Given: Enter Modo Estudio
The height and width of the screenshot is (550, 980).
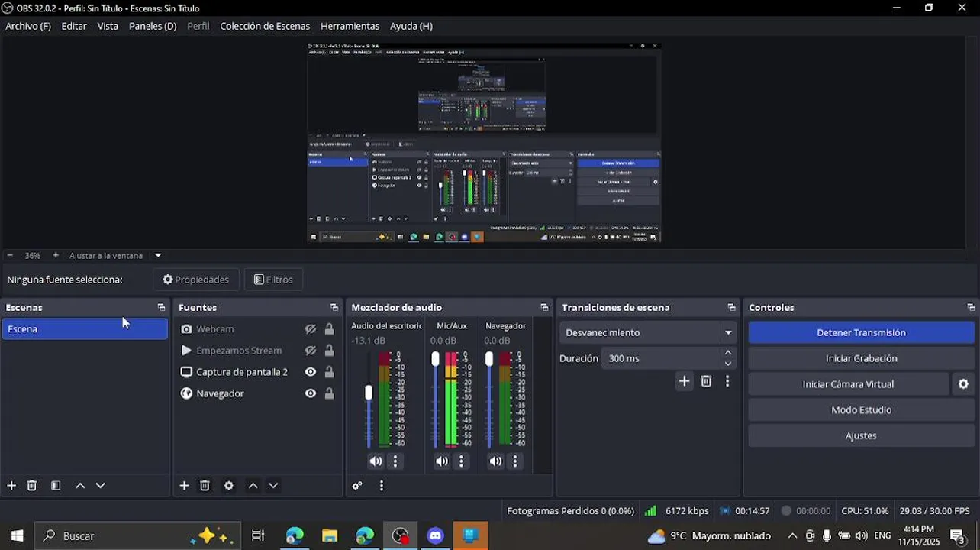Looking at the screenshot, I should tap(861, 410).
